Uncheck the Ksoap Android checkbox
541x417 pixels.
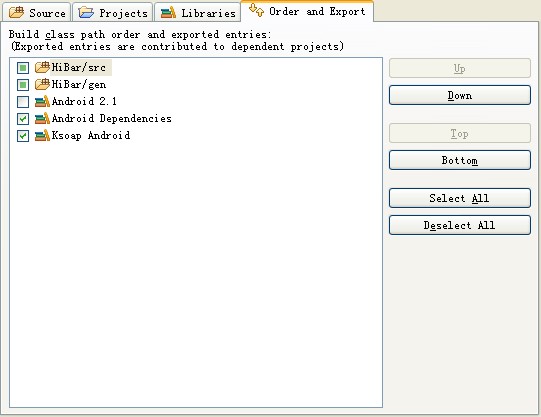click(x=23, y=136)
